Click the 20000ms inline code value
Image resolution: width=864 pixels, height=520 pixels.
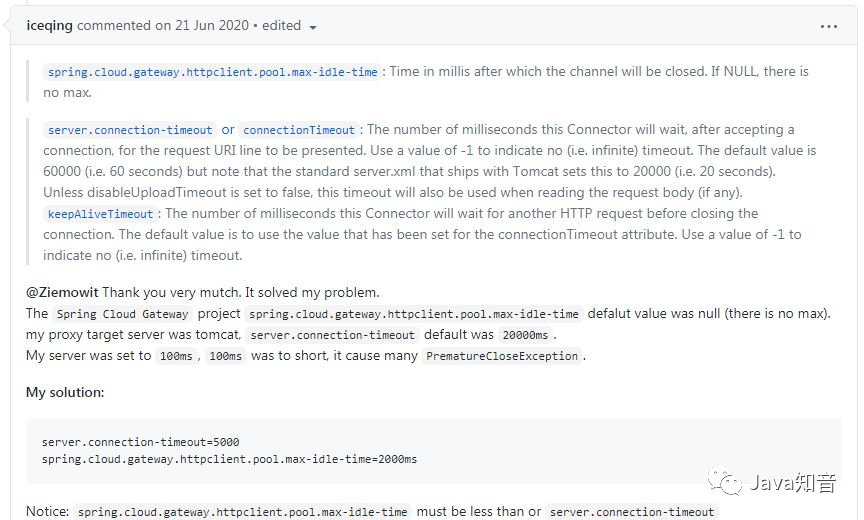pos(525,335)
